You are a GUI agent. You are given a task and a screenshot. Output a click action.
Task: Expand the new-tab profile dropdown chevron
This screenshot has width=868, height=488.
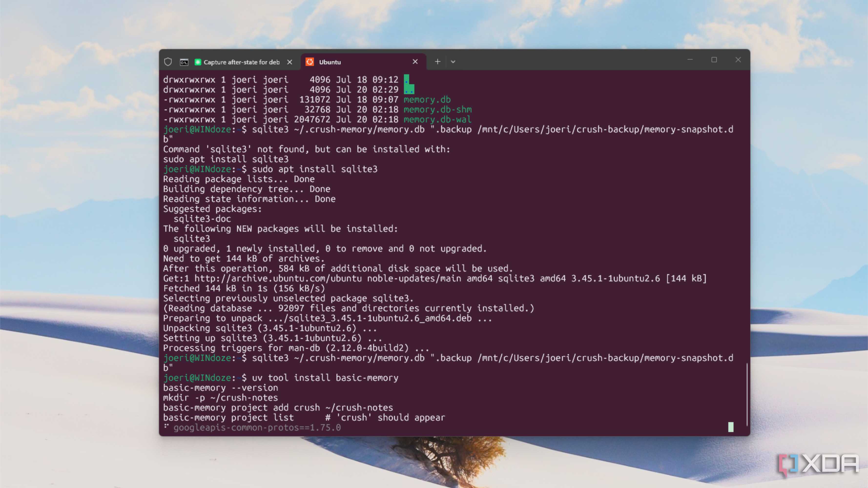click(x=453, y=62)
